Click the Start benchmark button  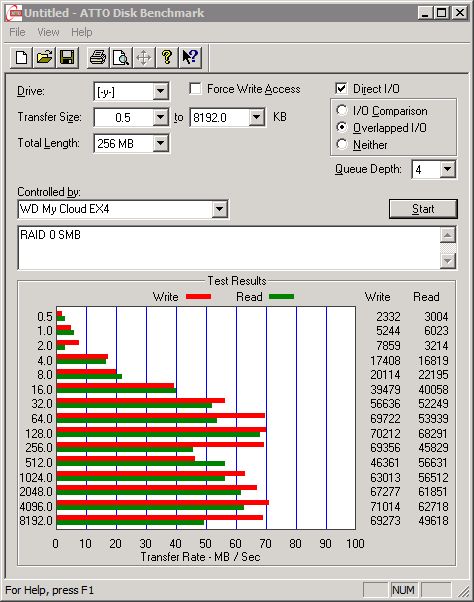tap(423, 209)
